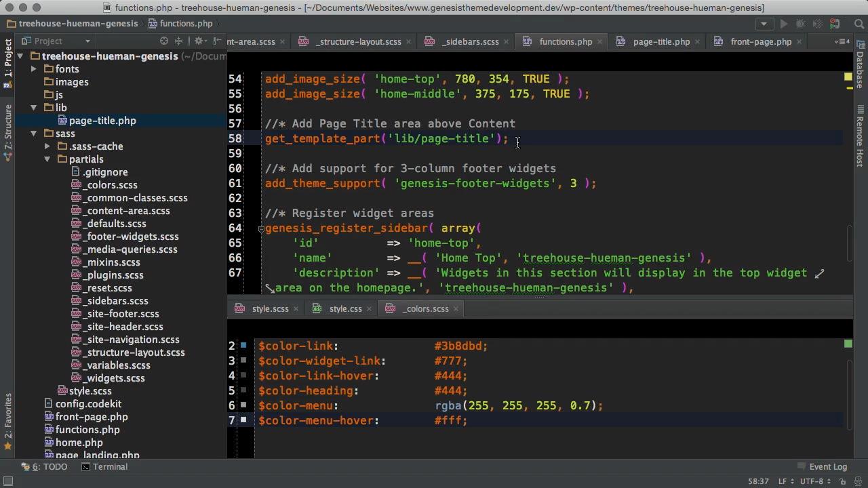The image size is (868, 488).
Task: Open the Structure tool window
Action: pos(7,132)
